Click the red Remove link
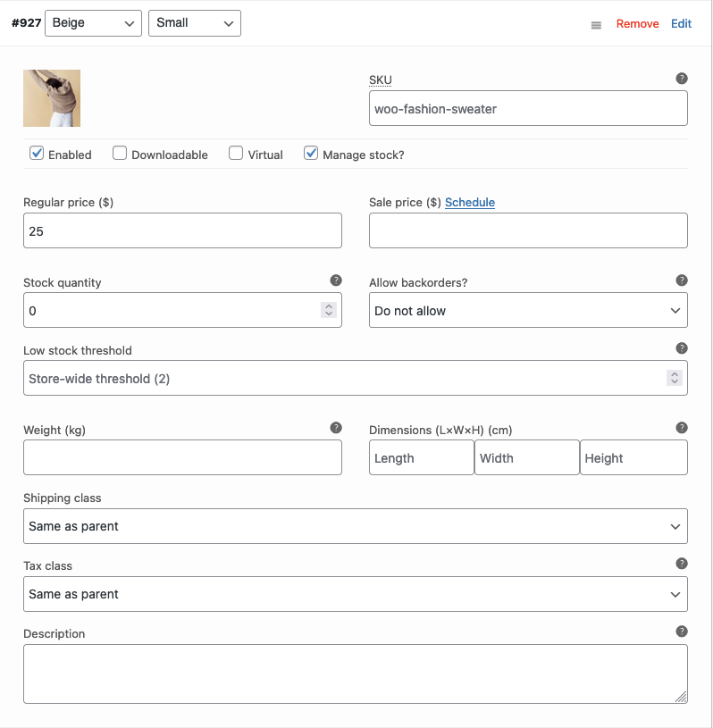 pos(637,24)
